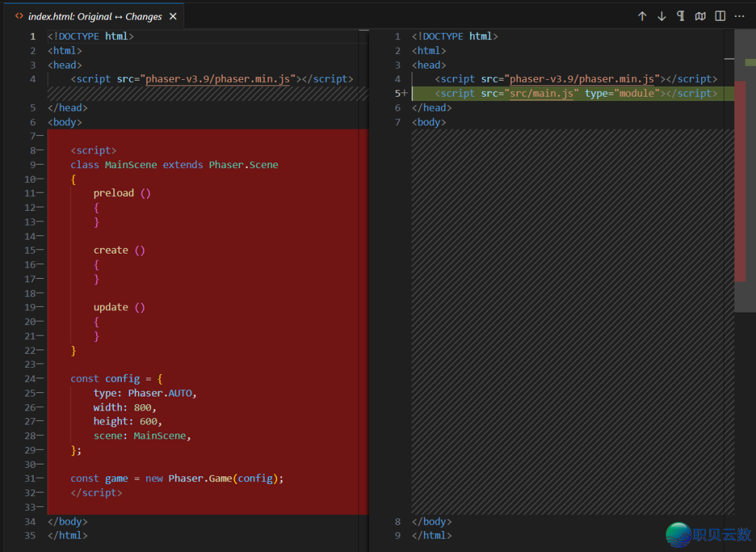Click line number 24 in original gutter
Image resolution: width=756 pixels, height=552 pixels.
click(x=30, y=379)
